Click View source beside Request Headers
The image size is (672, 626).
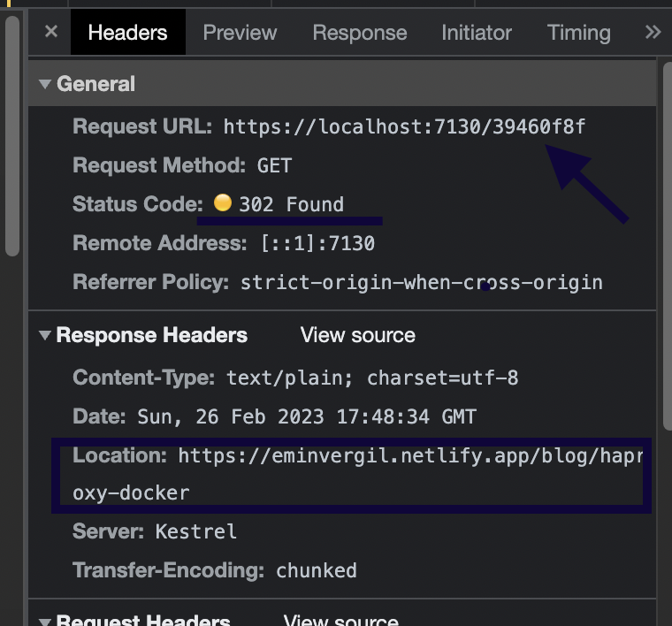tap(340, 619)
